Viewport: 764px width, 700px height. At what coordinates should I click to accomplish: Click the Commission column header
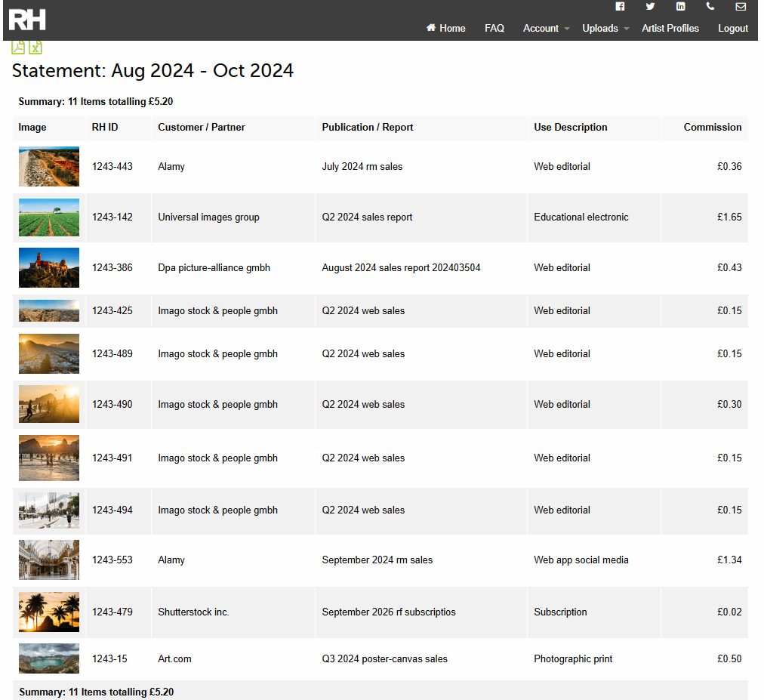[712, 128]
